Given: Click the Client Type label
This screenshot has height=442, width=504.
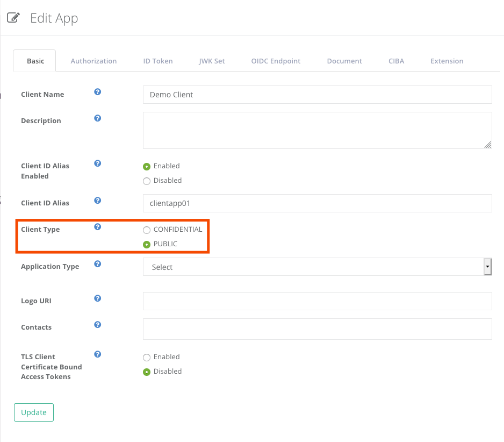Looking at the screenshot, I should click(x=40, y=230).
